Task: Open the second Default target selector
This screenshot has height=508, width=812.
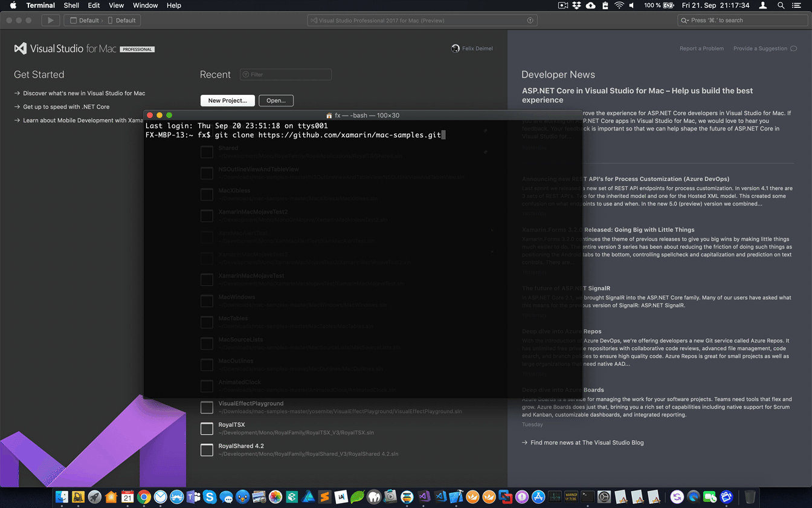Action: pyautogui.click(x=122, y=20)
